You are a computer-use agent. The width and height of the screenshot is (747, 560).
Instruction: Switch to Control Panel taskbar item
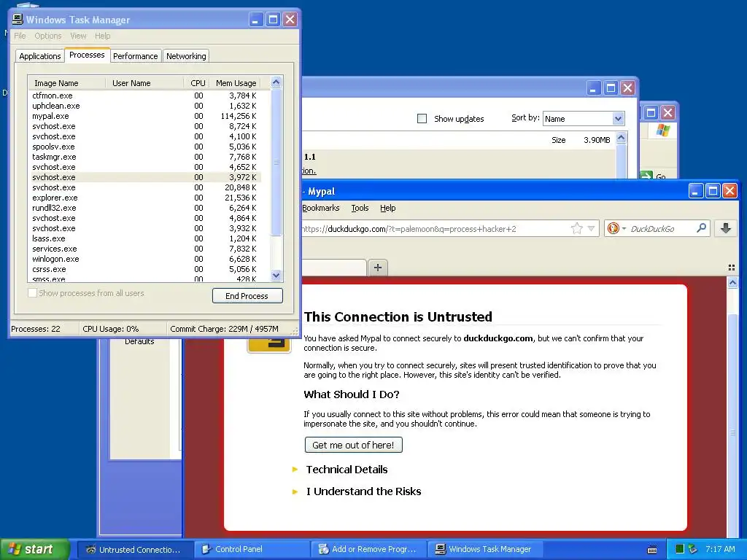(x=251, y=549)
